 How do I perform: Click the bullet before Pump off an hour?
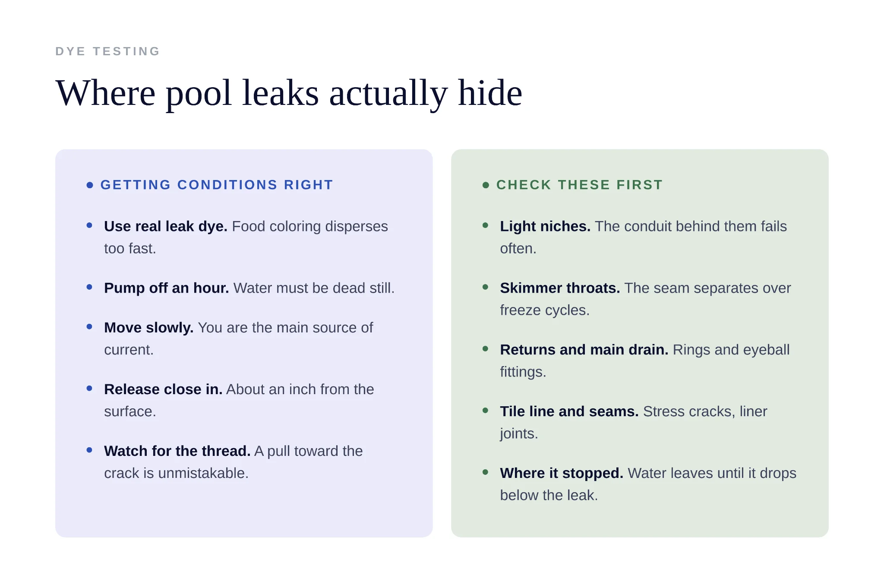pyautogui.click(x=89, y=287)
